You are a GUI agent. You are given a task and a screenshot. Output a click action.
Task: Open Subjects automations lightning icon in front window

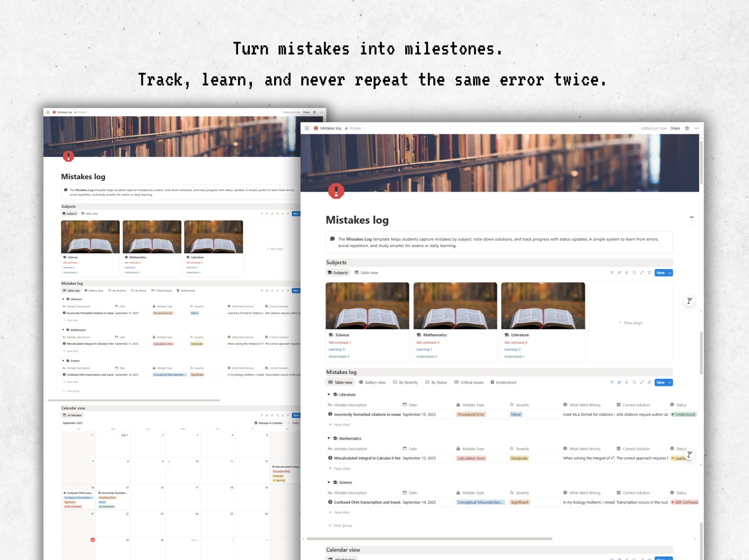click(x=627, y=273)
